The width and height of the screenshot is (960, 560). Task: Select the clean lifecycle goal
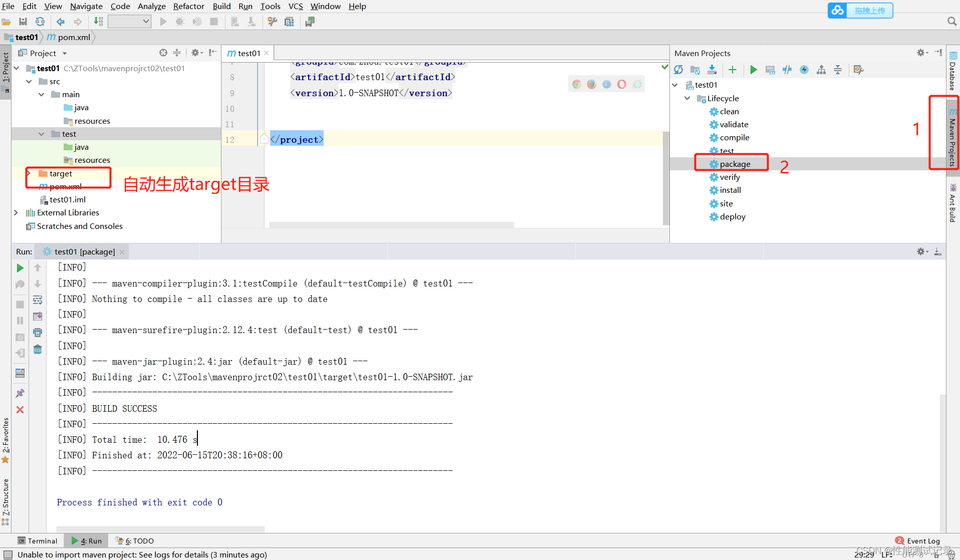click(729, 112)
